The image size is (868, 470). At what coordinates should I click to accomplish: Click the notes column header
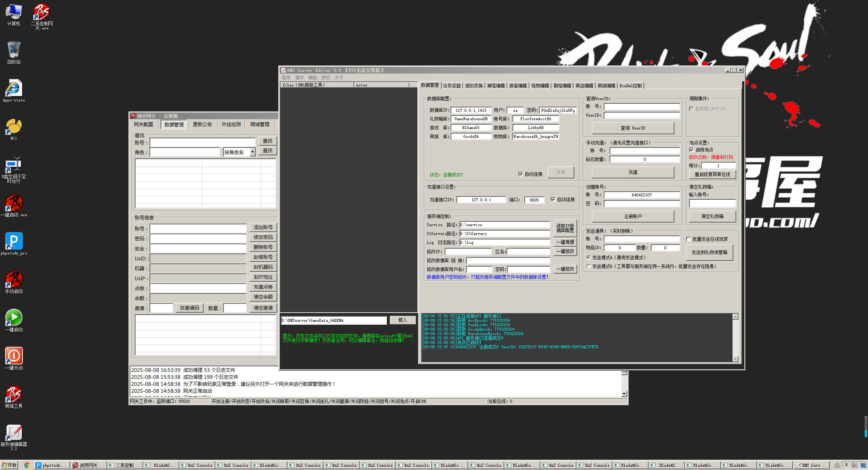tap(381, 85)
